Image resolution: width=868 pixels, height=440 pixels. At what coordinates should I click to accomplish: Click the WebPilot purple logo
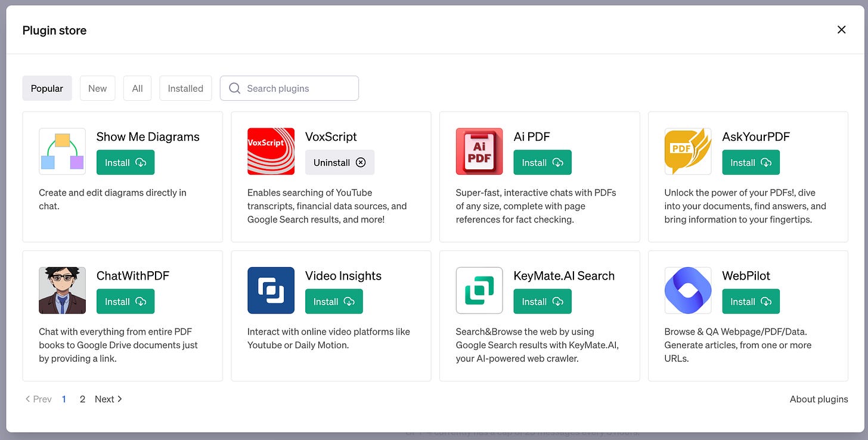coord(688,290)
